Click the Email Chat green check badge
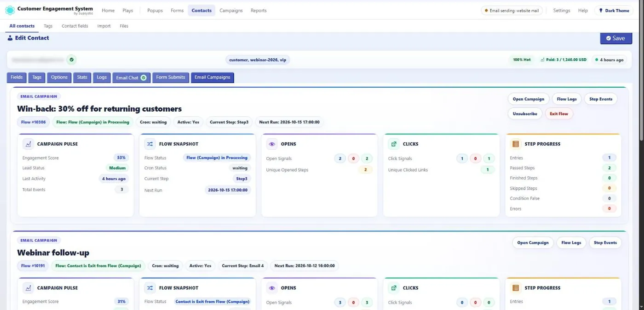 [144, 78]
